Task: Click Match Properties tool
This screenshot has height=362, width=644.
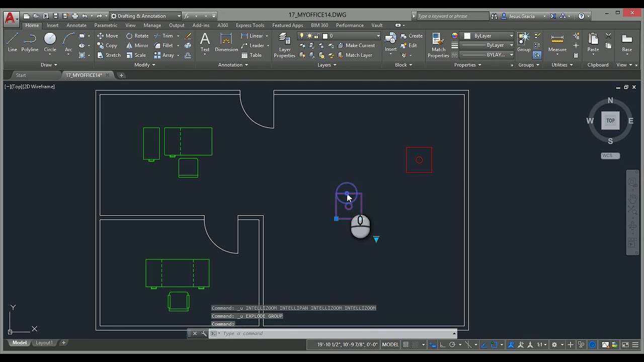Action: coord(438,45)
